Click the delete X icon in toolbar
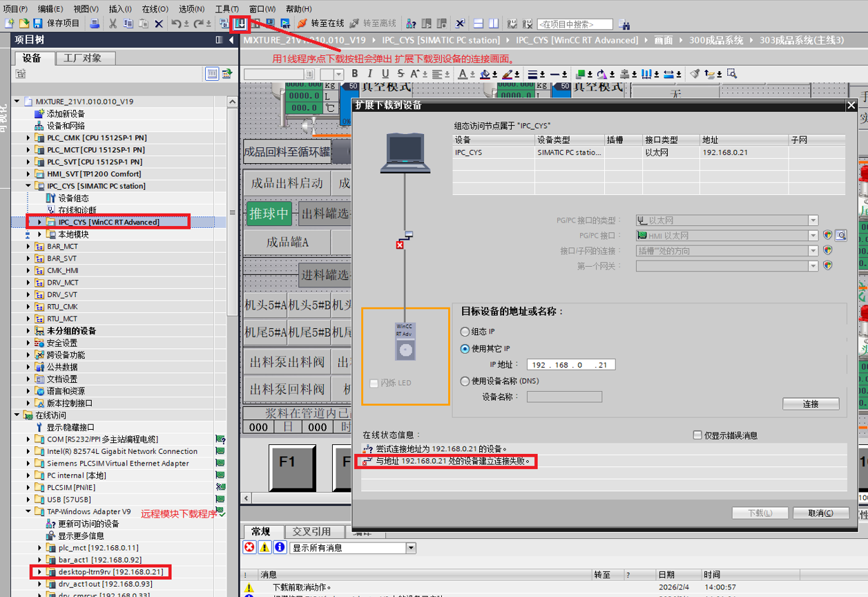Viewport: 868px width, 597px height. click(158, 23)
